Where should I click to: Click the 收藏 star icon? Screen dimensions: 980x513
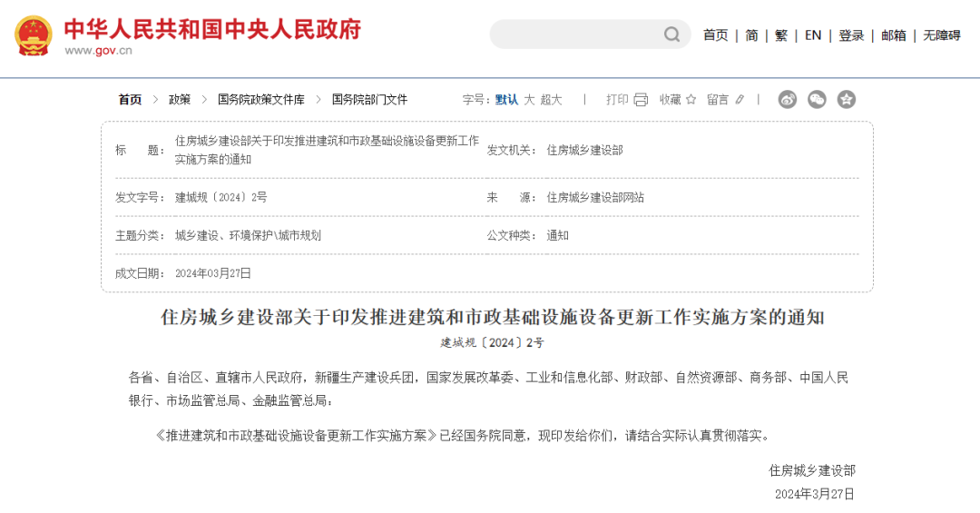(x=691, y=100)
